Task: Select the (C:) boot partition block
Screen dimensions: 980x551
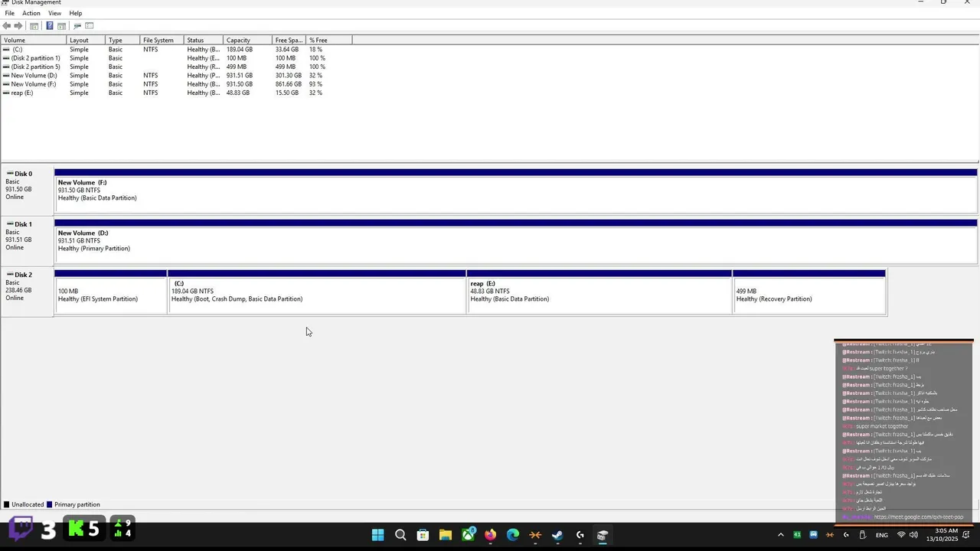Action: [317, 292]
